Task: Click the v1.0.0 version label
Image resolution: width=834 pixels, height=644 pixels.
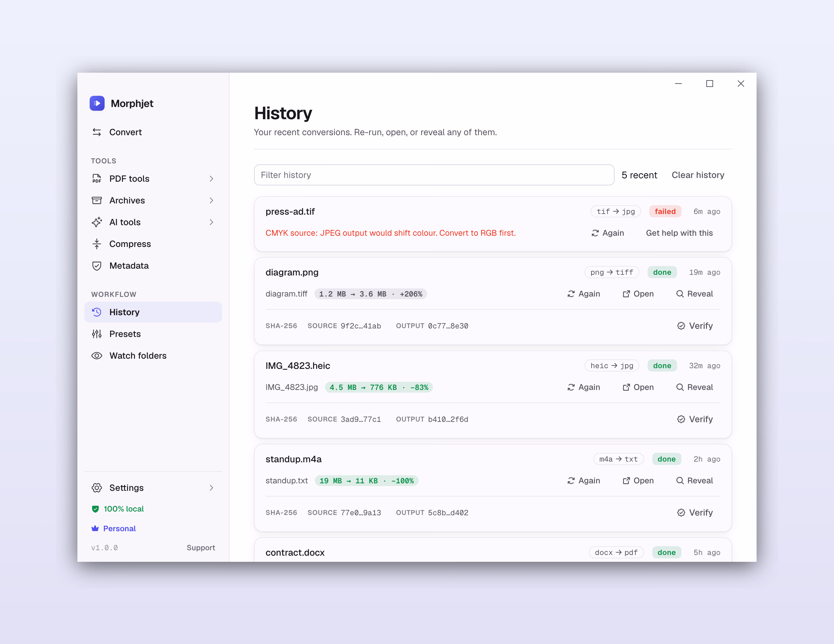Action: [105, 548]
